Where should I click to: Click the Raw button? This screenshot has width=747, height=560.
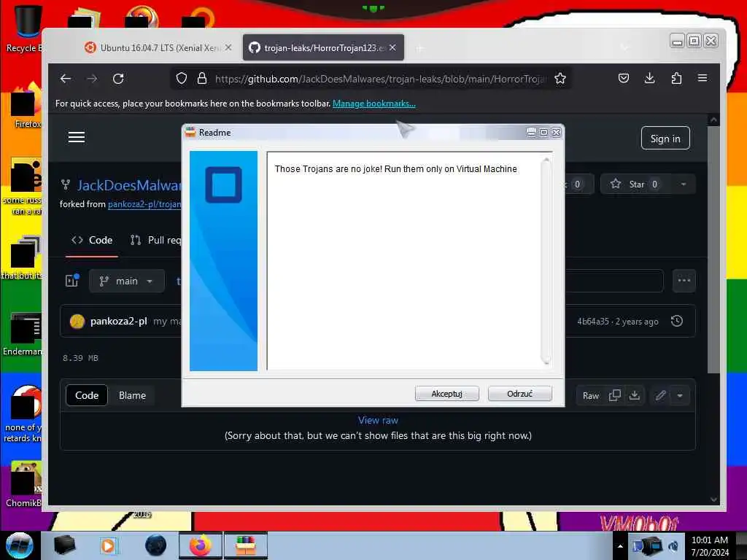pyautogui.click(x=591, y=396)
